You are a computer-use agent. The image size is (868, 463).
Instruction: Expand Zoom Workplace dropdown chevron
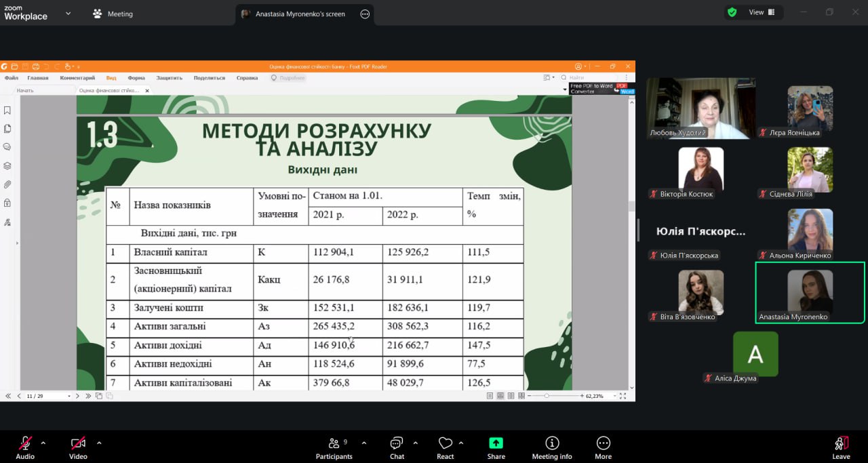click(x=68, y=14)
